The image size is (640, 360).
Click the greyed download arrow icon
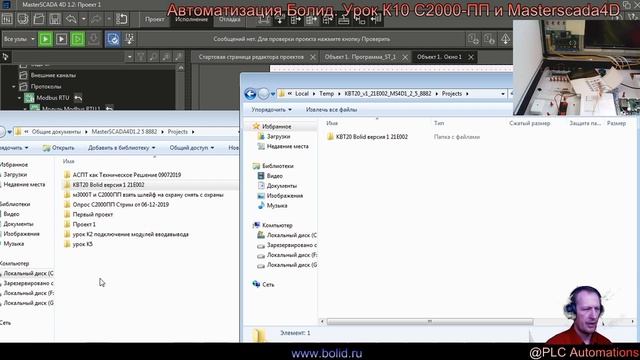(93, 39)
